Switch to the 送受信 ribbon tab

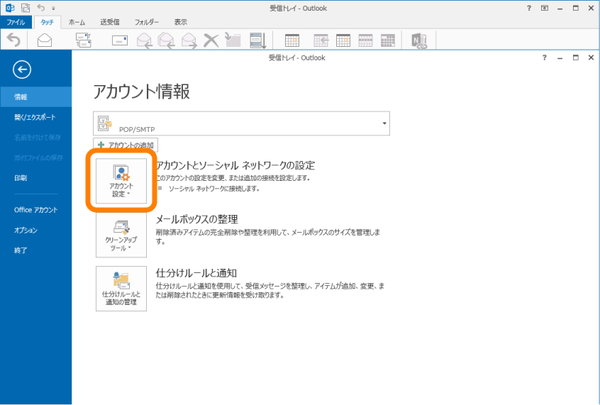pos(110,22)
